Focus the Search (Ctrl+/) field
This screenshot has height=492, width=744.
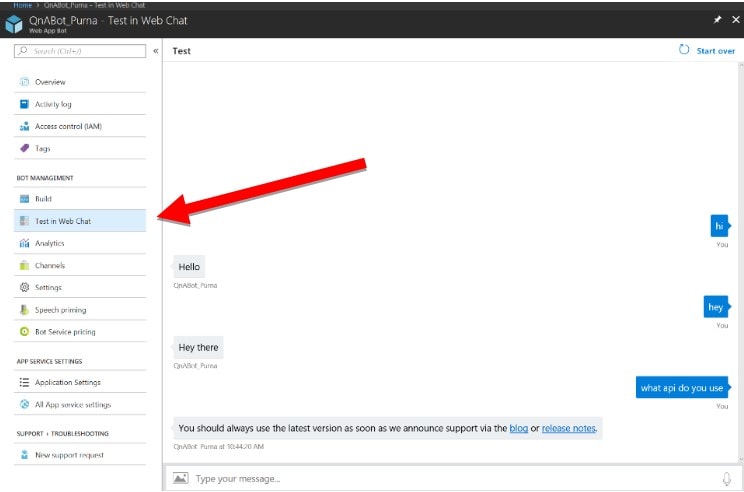[80, 51]
